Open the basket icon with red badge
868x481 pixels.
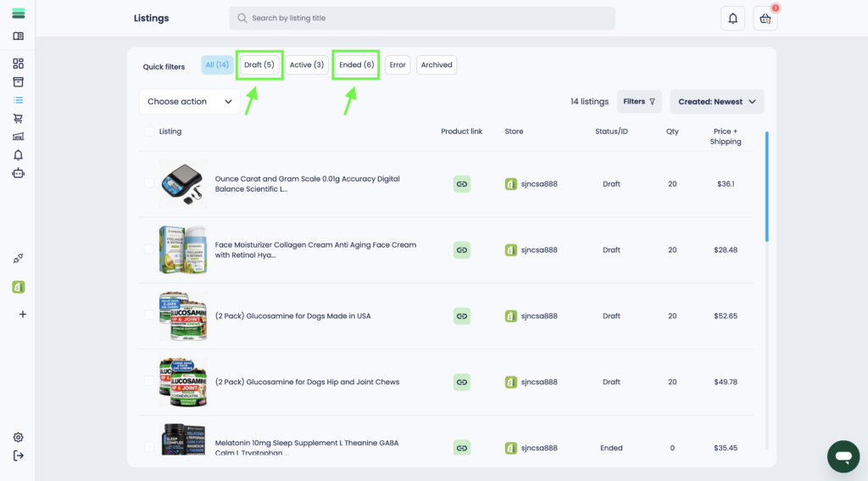[x=765, y=19]
